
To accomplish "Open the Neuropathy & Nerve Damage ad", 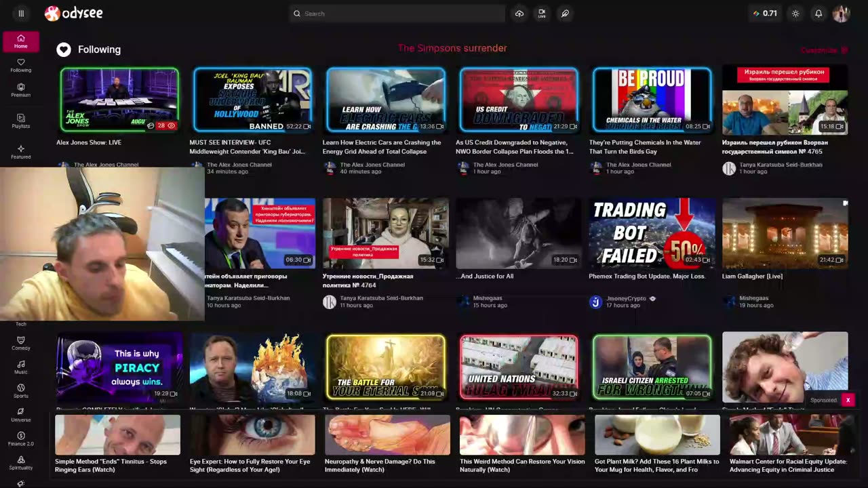I will click(387, 444).
